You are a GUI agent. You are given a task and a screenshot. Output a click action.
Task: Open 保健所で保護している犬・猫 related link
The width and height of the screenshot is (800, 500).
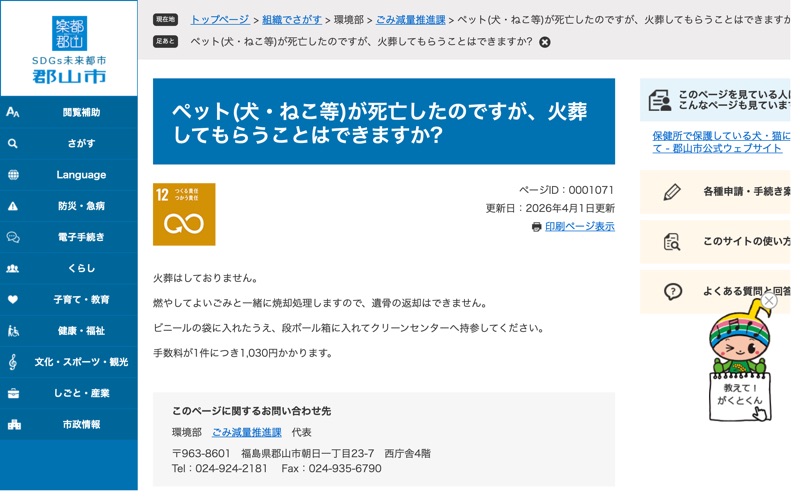point(721,142)
